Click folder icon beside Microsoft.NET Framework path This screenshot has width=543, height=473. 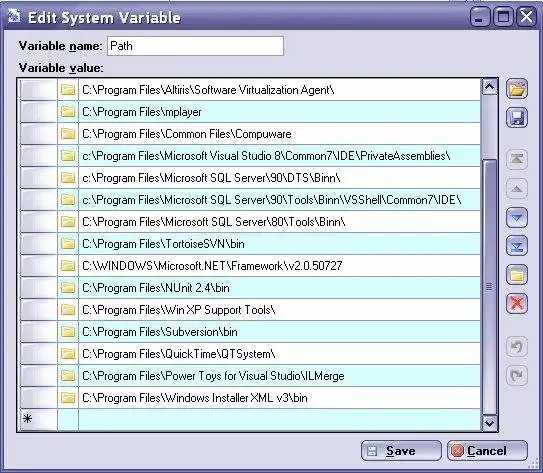click(68, 266)
